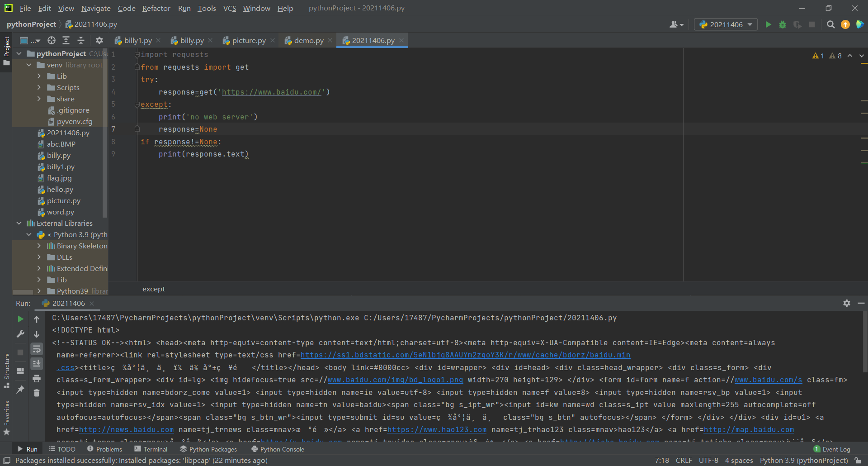The width and height of the screenshot is (868, 466).
Task: Switch to the demo.py editor tab
Action: [308, 40]
